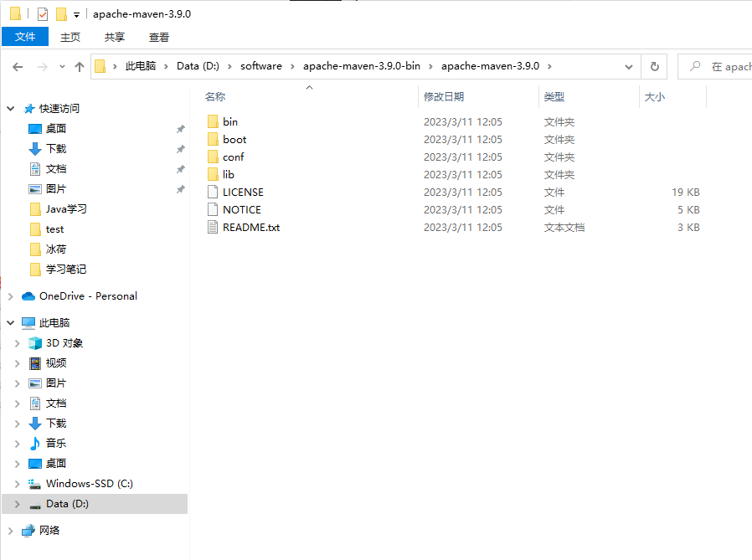Screen dimensions: 752x560
Task: Click the 网络 network icon
Action: [x=28, y=530]
